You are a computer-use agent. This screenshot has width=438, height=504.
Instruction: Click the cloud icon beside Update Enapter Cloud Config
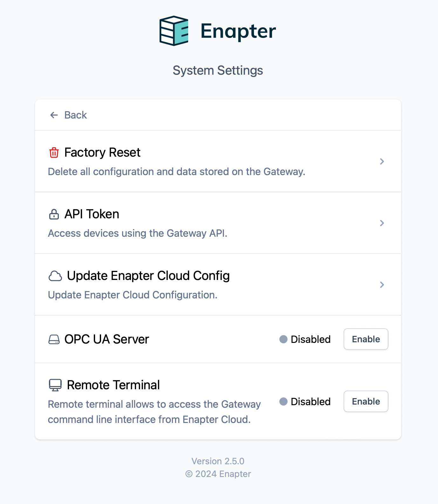pos(55,276)
